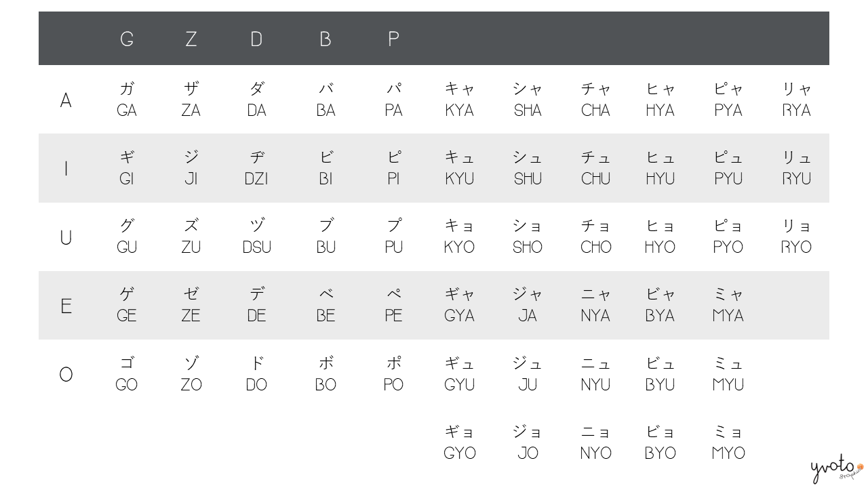Click the yvoto logo in the corner

[x=837, y=470]
